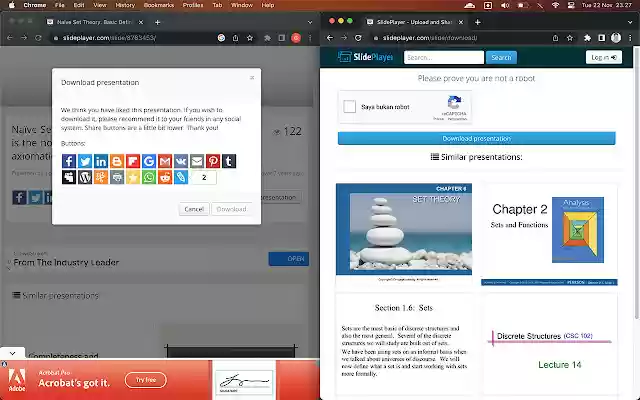Share via Facebook icon in download dialog
Viewport: 640px width, 400px height.
pos(69,161)
